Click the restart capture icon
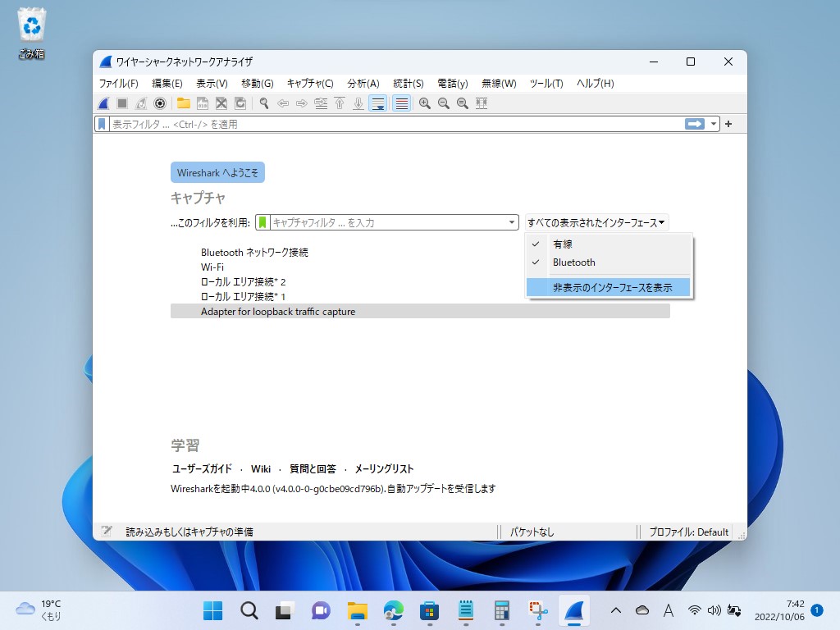The height and width of the screenshot is (630, 840). click(141, 103)
